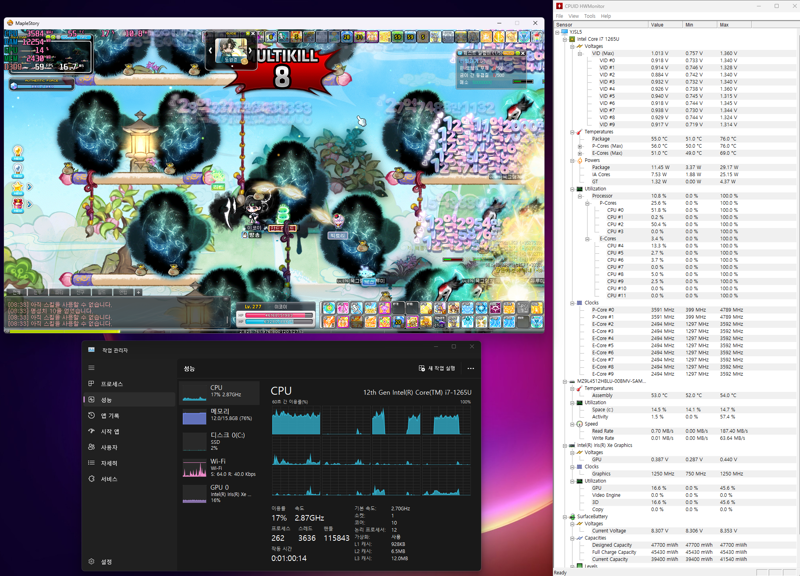Open the three-dots more options in Task Manager

(470, 368)
